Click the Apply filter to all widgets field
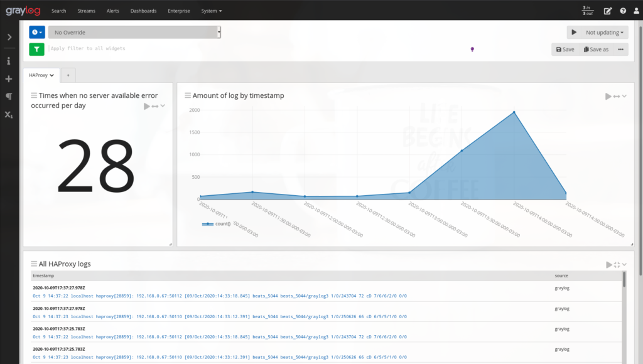The height and width of the screenshot is (364, 643). (x=251, y=48)
